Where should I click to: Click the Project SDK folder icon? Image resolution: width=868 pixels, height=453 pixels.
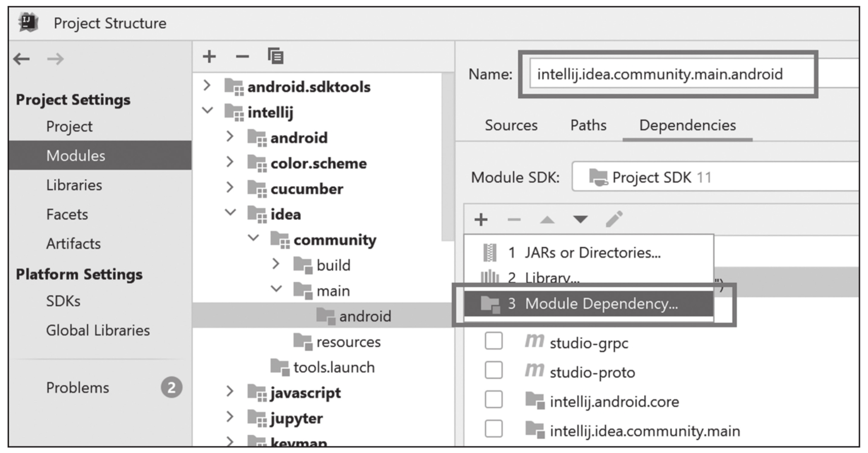tap(598, 177)
